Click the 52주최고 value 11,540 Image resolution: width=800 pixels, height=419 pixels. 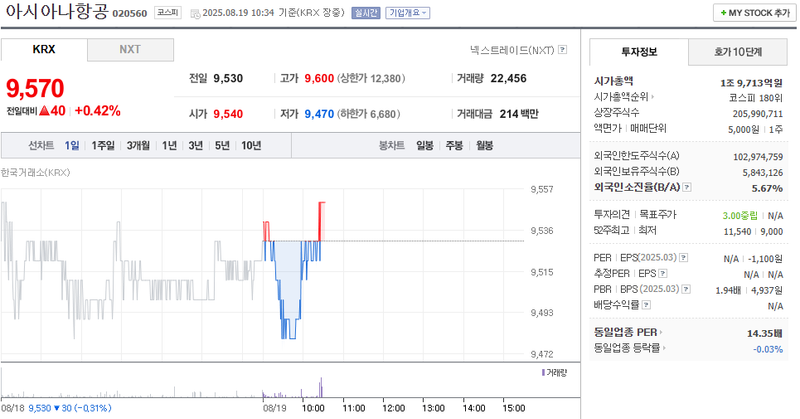[737, 232]
